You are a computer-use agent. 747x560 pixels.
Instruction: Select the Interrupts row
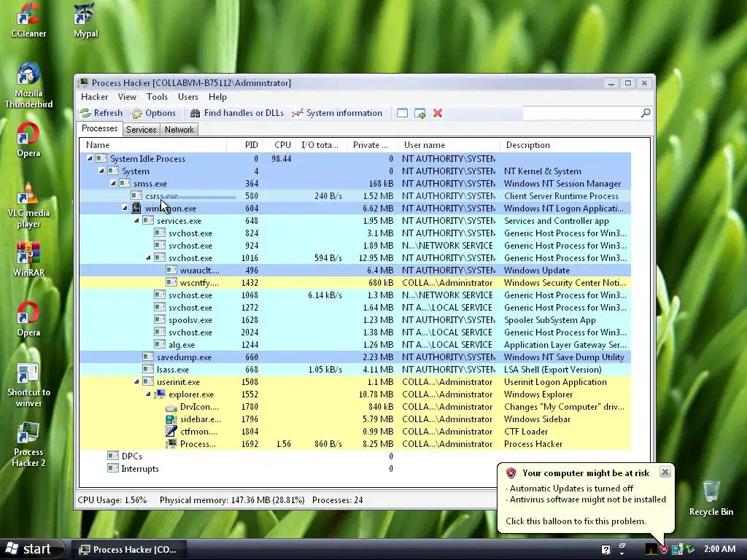(x=355, y=468)
